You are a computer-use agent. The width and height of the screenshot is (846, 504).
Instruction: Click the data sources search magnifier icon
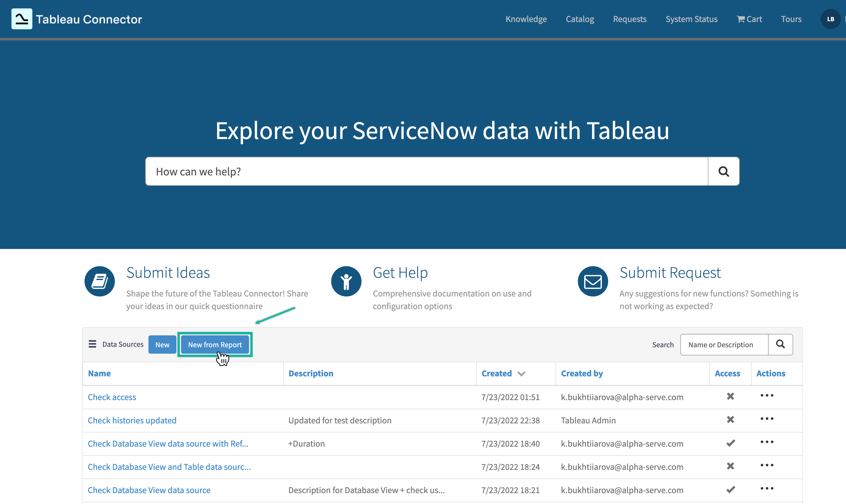click(780, 344)
